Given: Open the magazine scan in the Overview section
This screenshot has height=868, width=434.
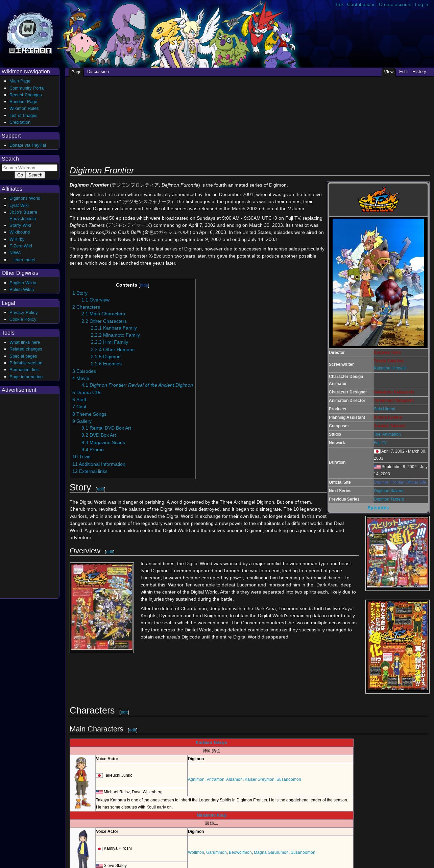Looking at the screenshot, I should coord(102,607).
